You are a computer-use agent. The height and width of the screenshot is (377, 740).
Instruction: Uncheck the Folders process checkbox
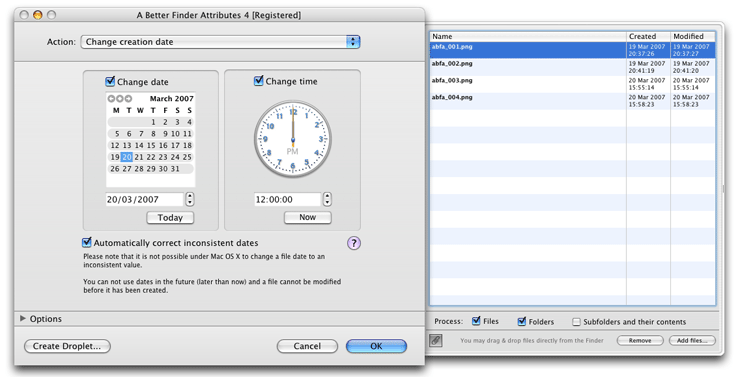click(x=521, y=322)
